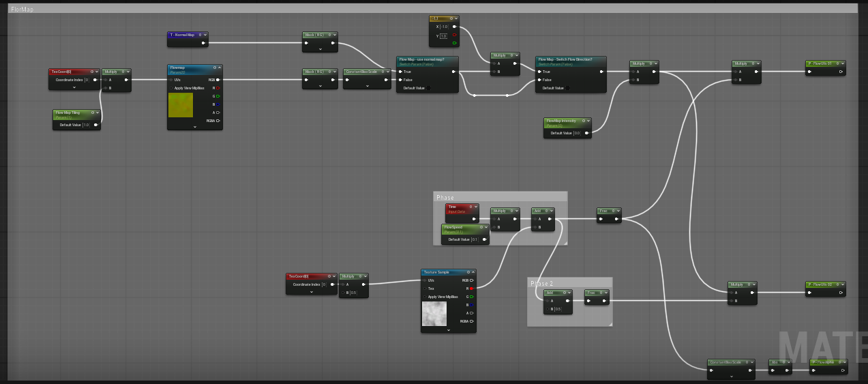This screenshot has width=868, height=384.
Task: Click the FlowSpeed parameter output pin
Action: (485, 239)
